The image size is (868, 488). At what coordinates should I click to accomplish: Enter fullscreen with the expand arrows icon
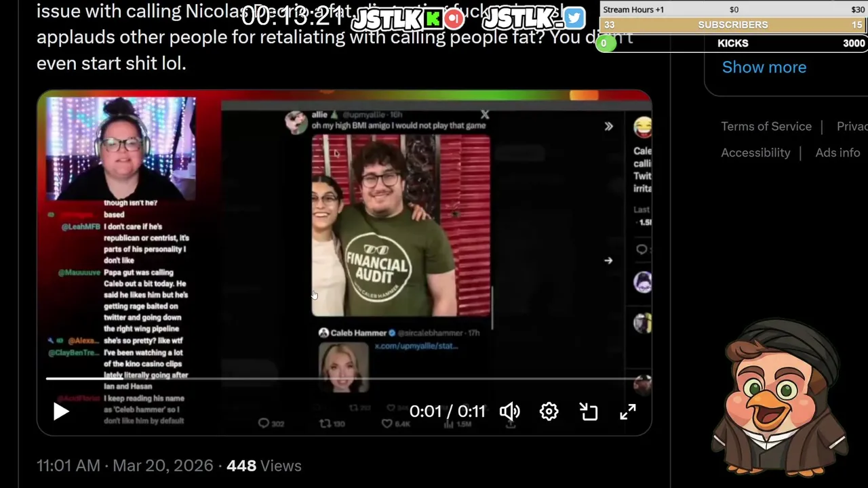click(x=628, y=411)
